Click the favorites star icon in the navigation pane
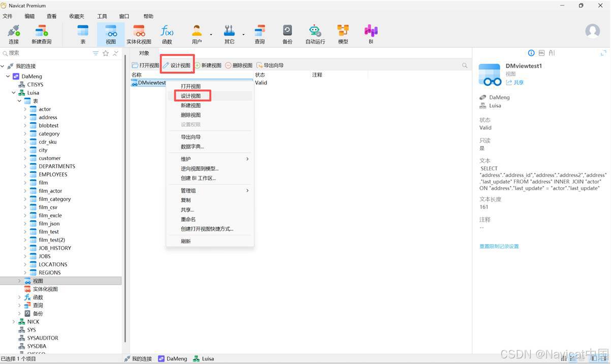This screenshot has width=611, height=364. point(106,53)
